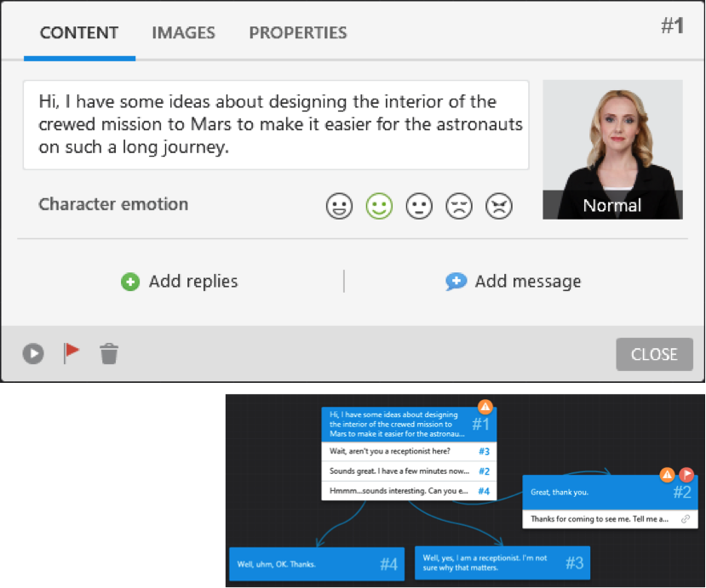The width and height of the screenshot is (706, 588).
Task: Click the play preview icon
Action: point(33,353)
